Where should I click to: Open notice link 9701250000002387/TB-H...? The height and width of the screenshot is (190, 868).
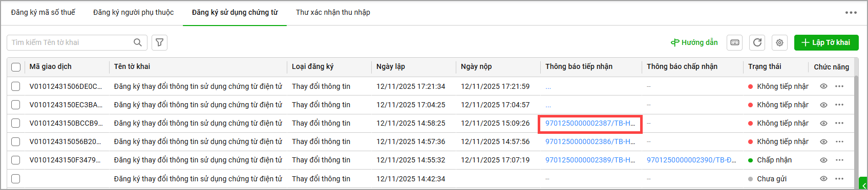pyautogui.click(x=590, y=123)
